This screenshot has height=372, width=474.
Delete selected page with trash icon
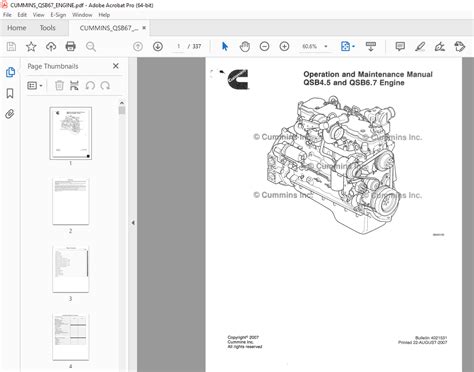pos(59,86)
